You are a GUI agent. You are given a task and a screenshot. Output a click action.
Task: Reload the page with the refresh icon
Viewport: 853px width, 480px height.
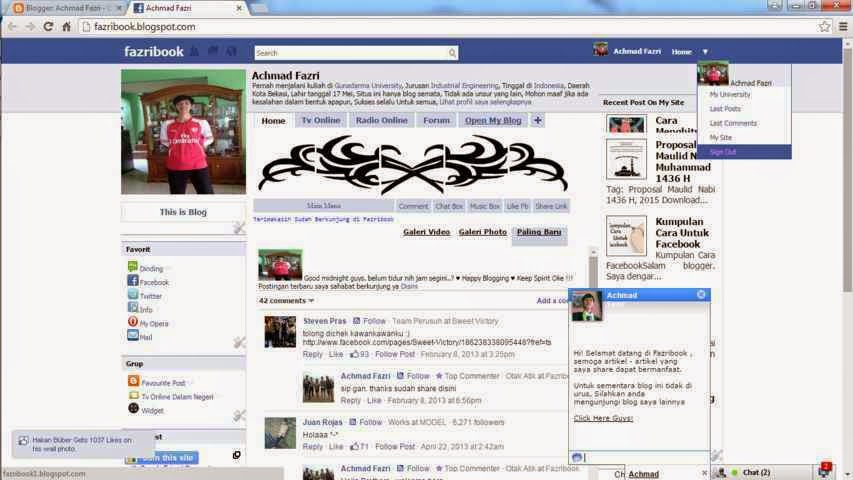(48, 26)
